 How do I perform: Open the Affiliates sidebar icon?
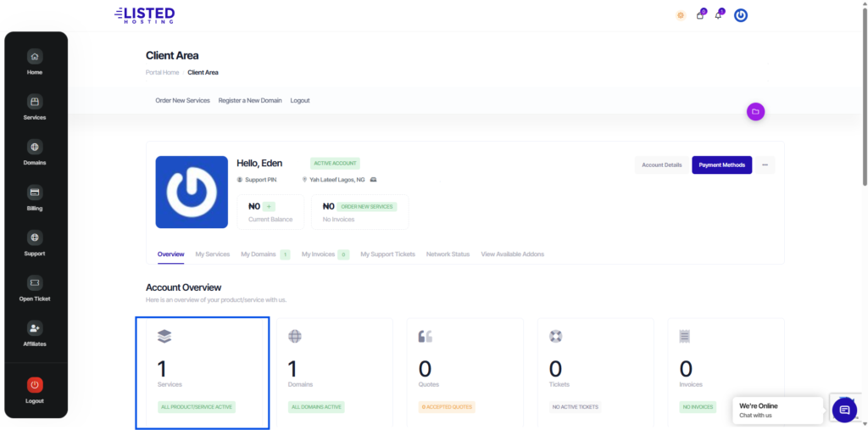coord(34,328)
